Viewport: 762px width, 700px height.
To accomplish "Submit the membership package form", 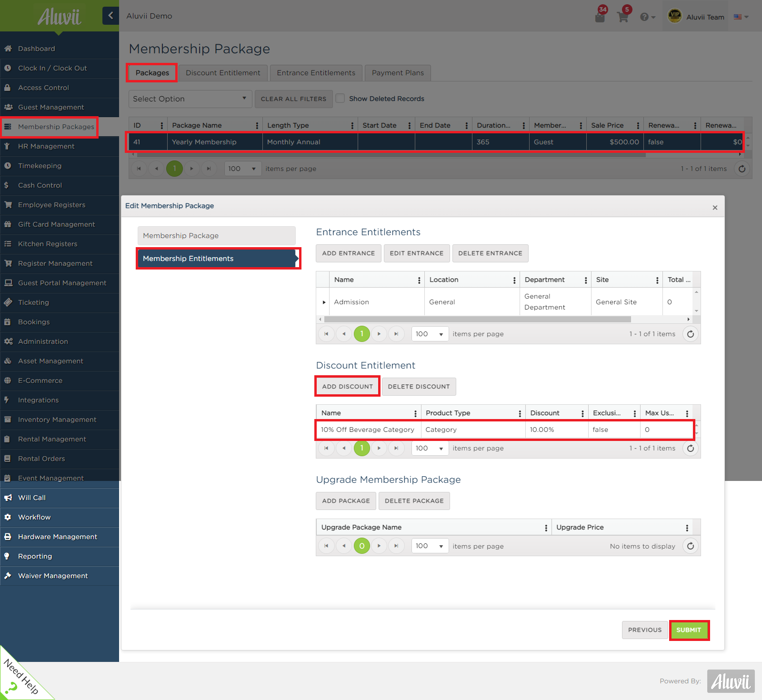I will 689,630.
